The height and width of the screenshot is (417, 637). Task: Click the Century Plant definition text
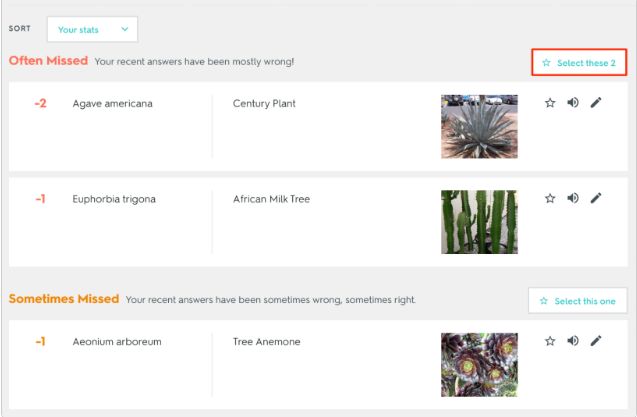pyautogui.click(x=264, y=104)
